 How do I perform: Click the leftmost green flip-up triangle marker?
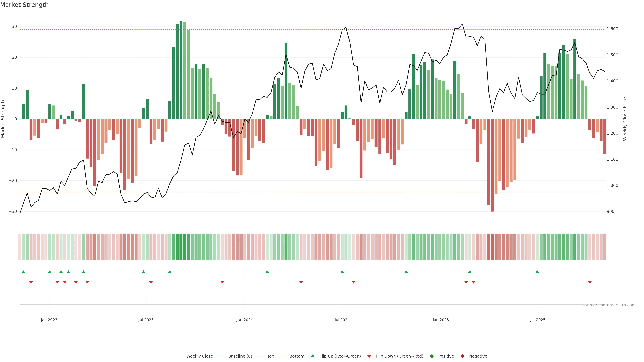click(x=23, y=272)
